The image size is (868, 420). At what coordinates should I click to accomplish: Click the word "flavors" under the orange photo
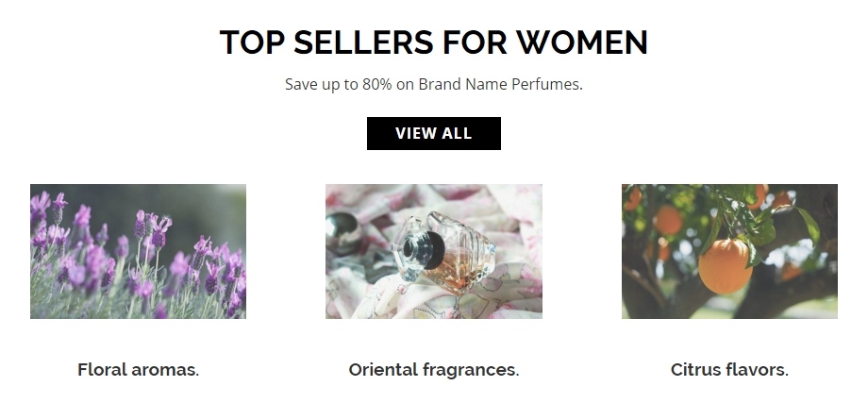coord(753,370)
